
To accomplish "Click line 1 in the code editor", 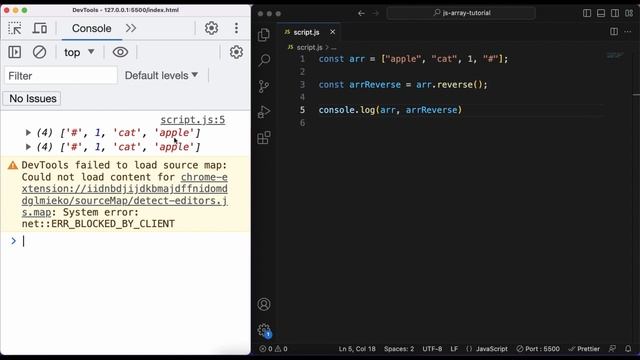I will pyautogui.click(x=413, y=59).
